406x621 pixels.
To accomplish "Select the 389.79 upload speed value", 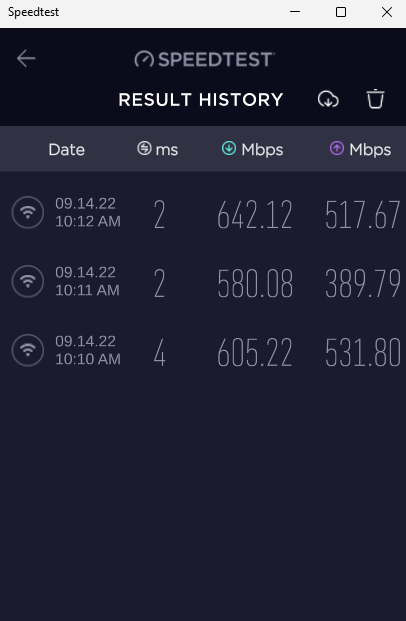I will (x=363, y=284).
